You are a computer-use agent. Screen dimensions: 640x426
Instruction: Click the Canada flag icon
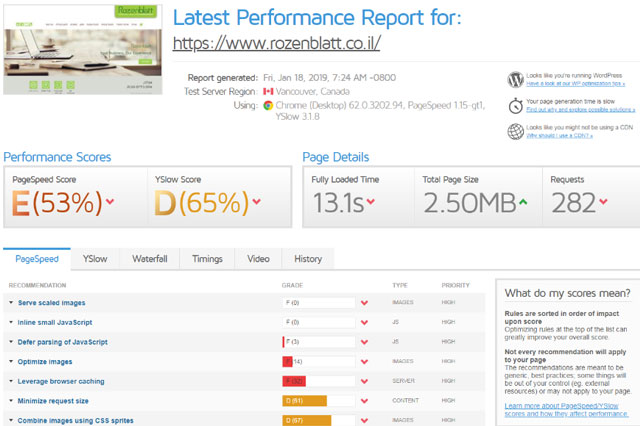[268, 91]
